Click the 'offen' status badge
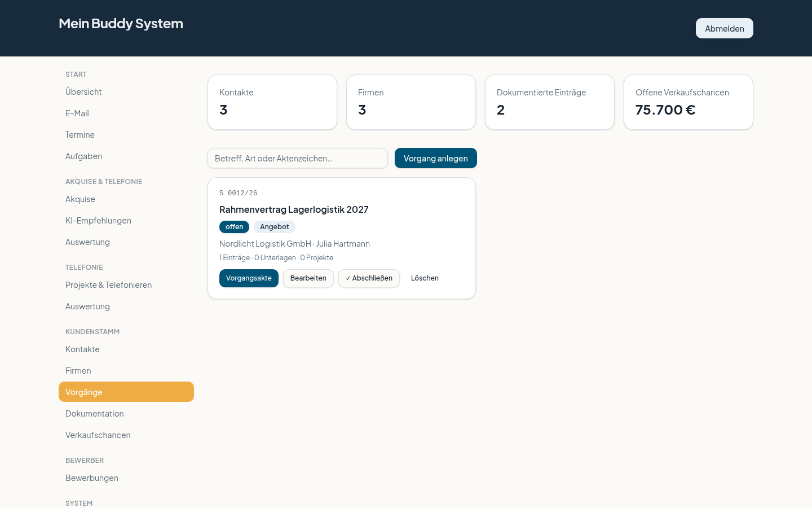812x508 pixels. (x=234, y=227)
